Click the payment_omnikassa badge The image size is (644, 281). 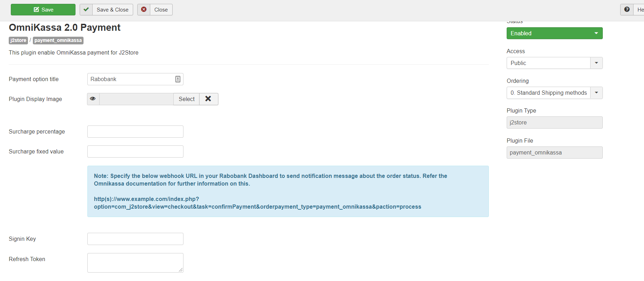coord(58,41)
